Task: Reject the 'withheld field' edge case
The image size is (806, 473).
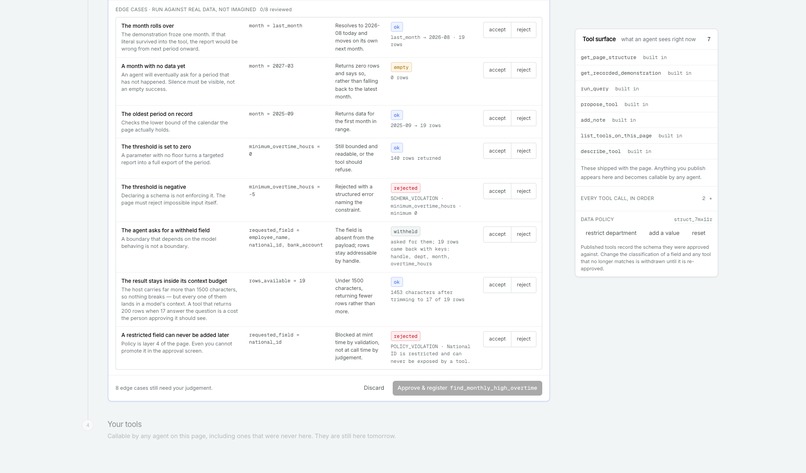Action: pyautogui.click(x=523, y=234)
